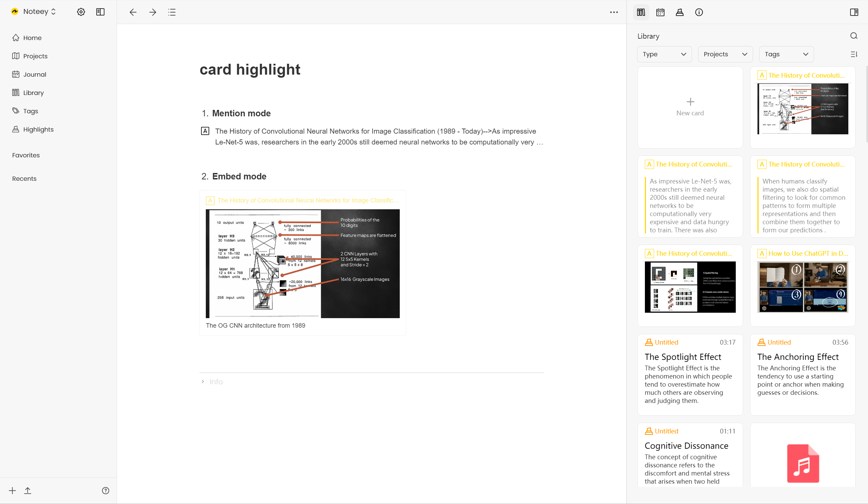The image size is (868, 504).
Task: Switch to the calendar panel icon
Action: click(660, 13)
